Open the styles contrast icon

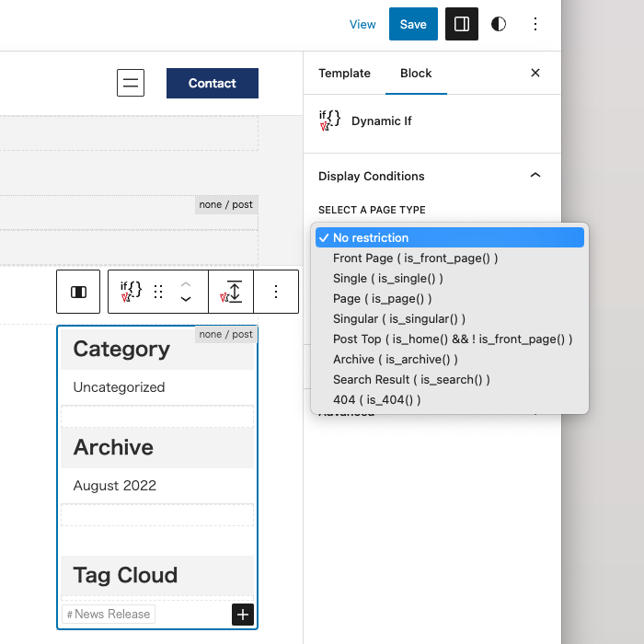pyautogui.click(x=499, y=24)
